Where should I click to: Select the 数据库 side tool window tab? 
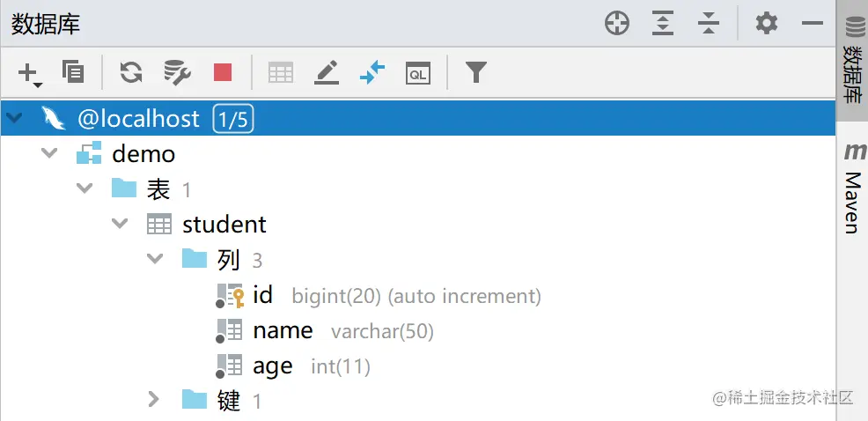click(x=852, y=61)
